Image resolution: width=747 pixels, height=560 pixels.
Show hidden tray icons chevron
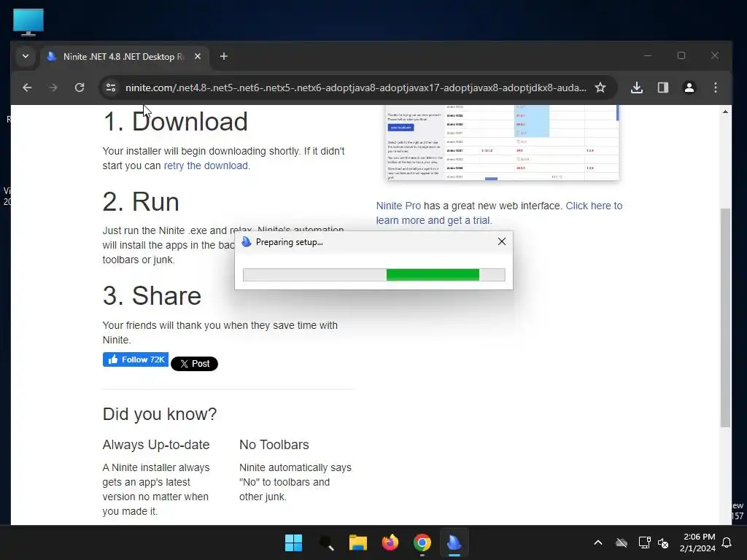(598, 542)
